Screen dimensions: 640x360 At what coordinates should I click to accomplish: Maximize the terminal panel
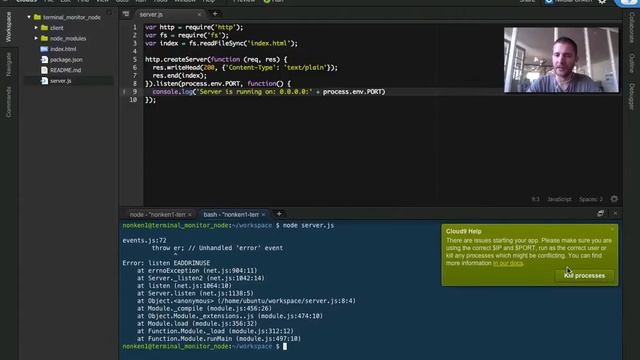pyautogui.click(x=600, y=213)
